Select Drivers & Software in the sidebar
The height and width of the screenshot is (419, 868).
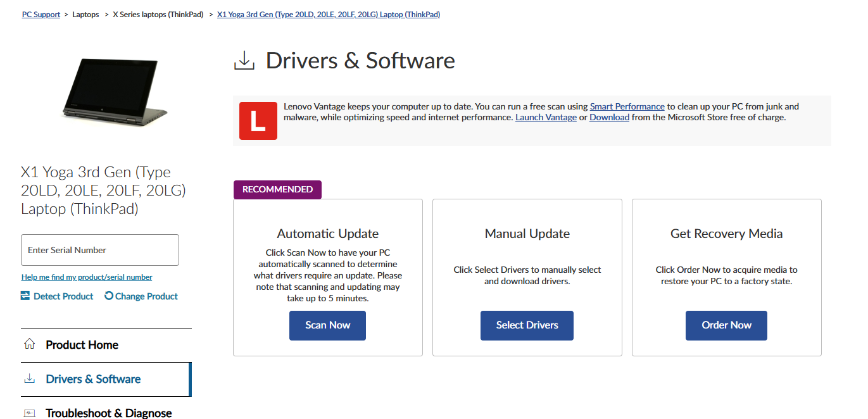click(106, 379)
